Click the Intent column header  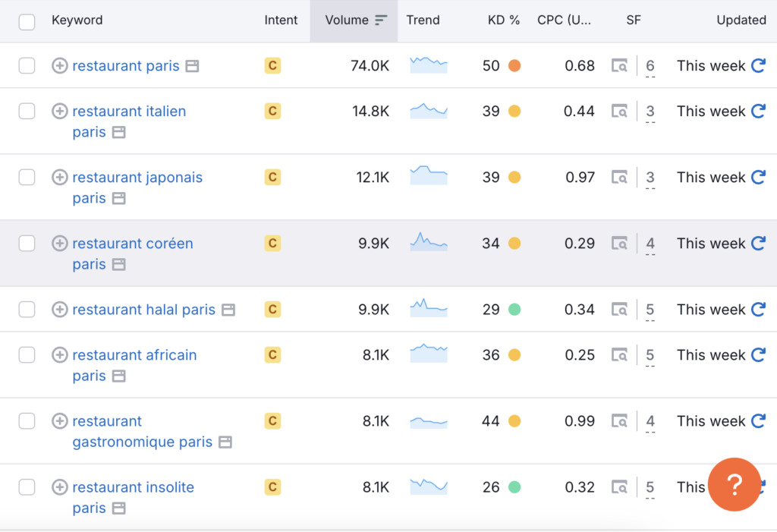281,20
